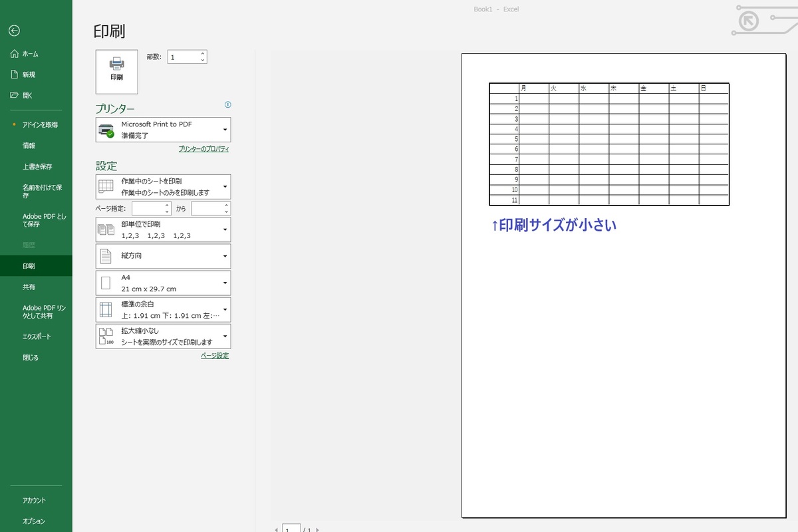798x532 pixels.
Task: Open printer info icon next to プリンター
Action: (x=228, y=105)
